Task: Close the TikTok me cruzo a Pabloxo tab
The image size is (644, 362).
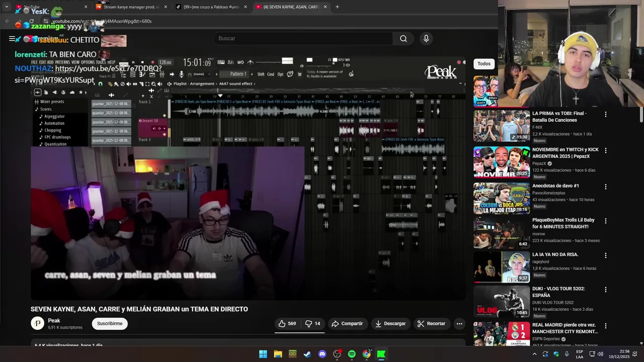Action: coord(246,7)
